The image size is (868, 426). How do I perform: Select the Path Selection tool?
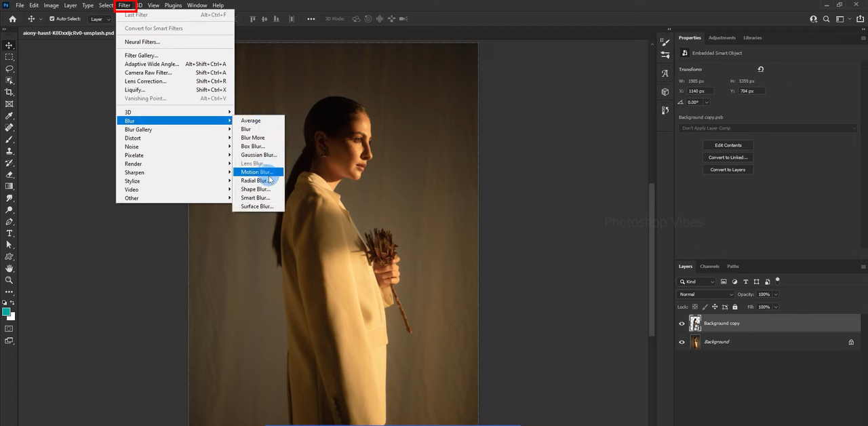9,245
